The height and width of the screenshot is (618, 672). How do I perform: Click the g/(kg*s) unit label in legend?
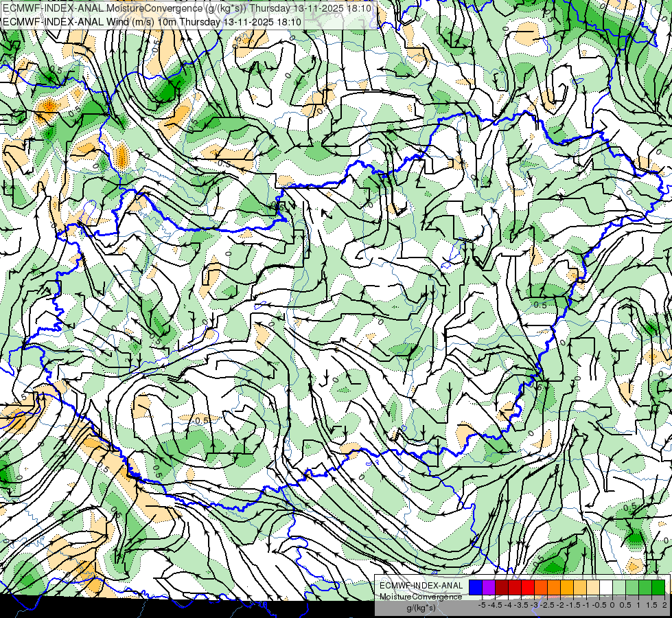[x=421, y=608]
